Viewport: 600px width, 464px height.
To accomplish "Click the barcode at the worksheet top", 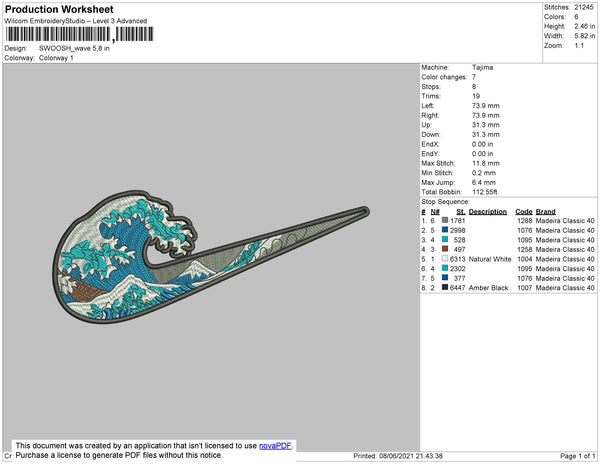I will click(x=80, y=34).
